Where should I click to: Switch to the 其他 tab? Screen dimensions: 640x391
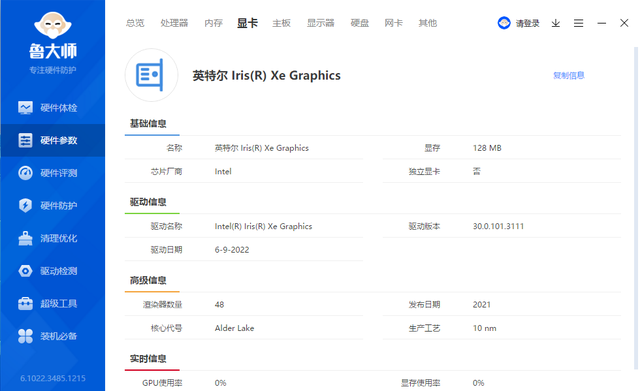point(428,23)
